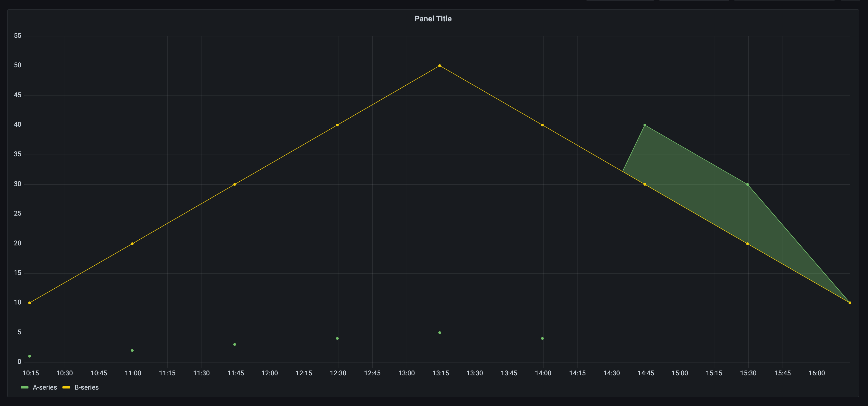Select B-series yellow point at 20 near 15:30
Image resolution: width=868 pixels, height=406 pixels.
[x=747, y=244]
